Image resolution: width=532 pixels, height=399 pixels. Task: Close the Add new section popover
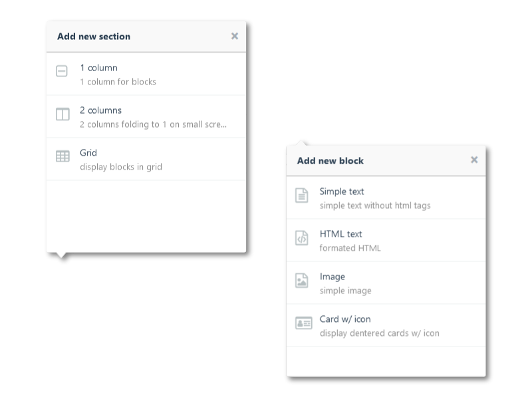(x=235, y=37)
